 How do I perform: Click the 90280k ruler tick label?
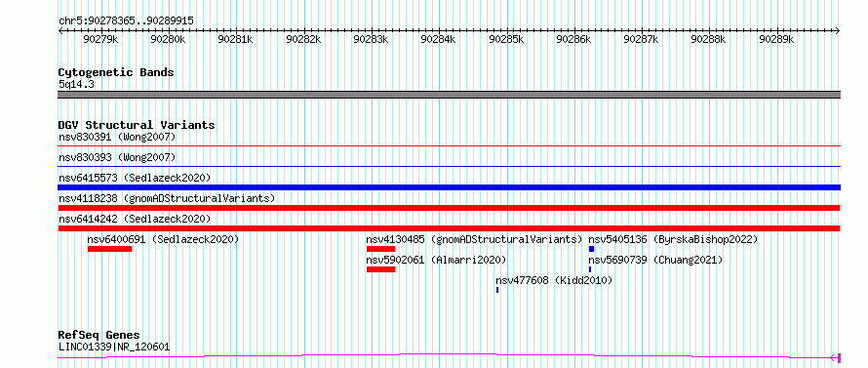168,39
